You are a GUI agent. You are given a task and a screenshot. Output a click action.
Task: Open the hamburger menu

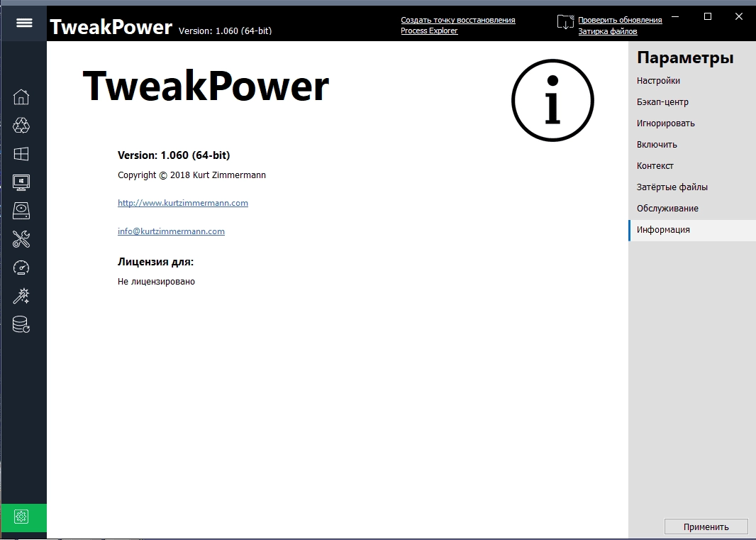[24, 23]
